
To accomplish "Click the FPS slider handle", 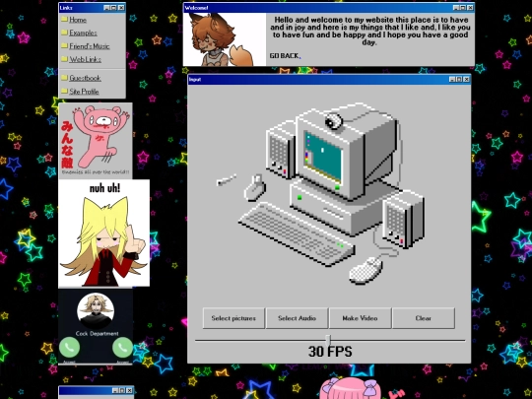I will [x=328, y=340].
